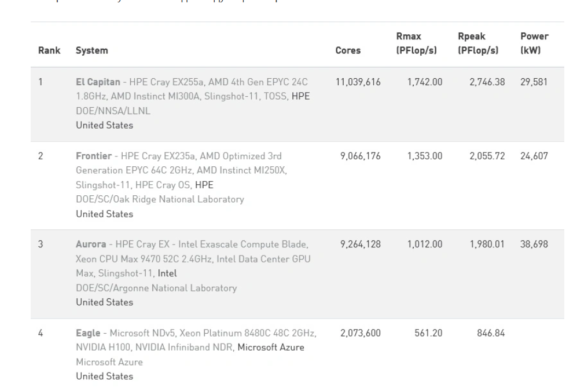The image size is (588, 387).
Task: Click Eagle's Rpeak value 846.84
Action: coord(490,333)
